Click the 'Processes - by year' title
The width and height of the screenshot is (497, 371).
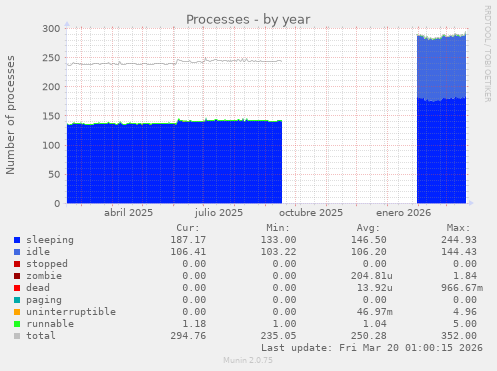click(x=248, y=20)
